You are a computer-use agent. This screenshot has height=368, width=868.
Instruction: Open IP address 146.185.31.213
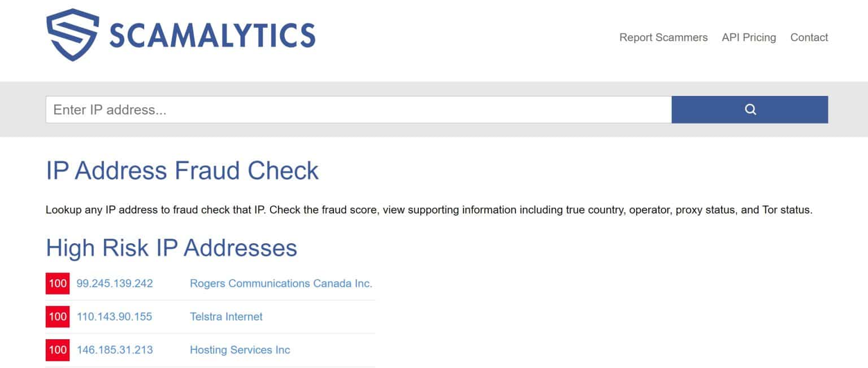tap(115, 350)
